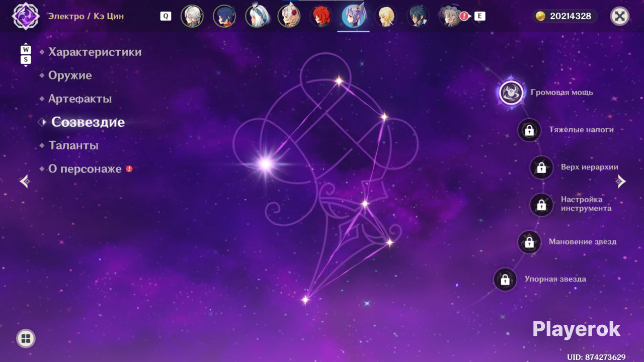Click the W/S menu navigation indicator
The image size is (644, 362).
(26, 55)
